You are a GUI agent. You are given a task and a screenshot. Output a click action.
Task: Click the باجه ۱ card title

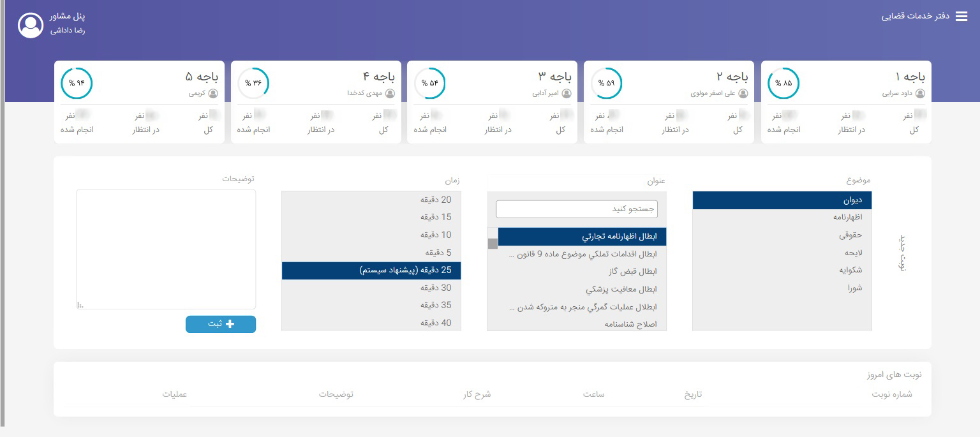coord(910,77)
